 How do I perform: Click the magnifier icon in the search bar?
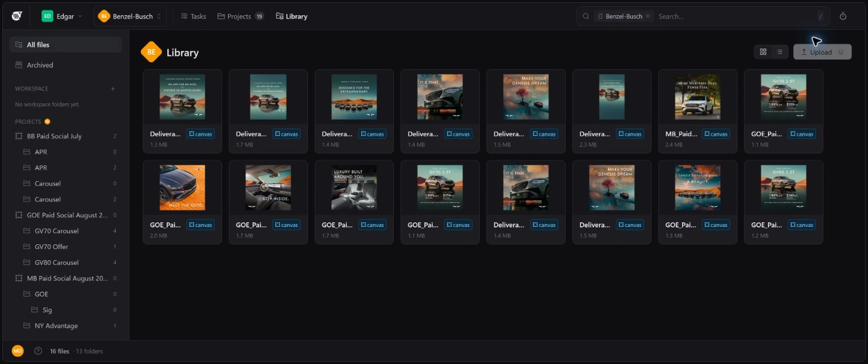(586, 16)
